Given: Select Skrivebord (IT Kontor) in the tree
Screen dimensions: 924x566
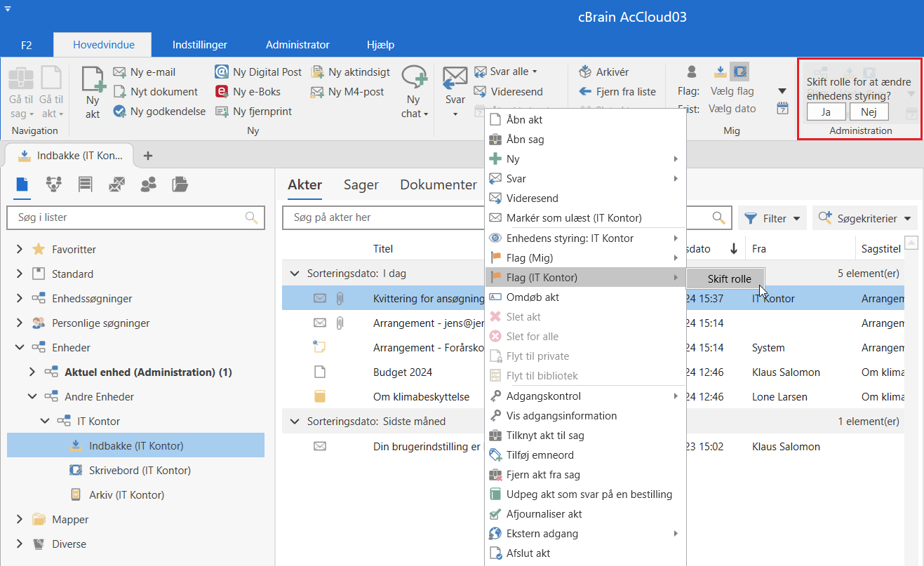Looking at the screenshot, I should [x=140, y=471].
